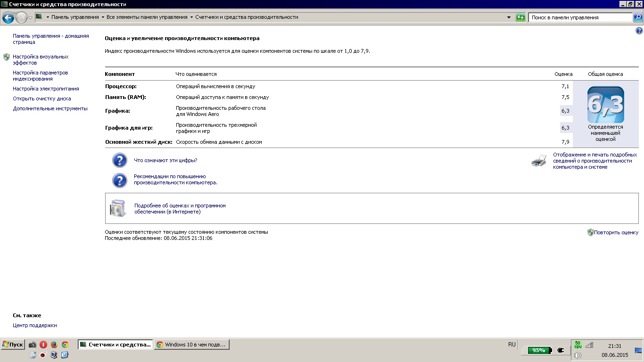
Task: Open network signal bars tray icon
Action: tap(589, 345)
